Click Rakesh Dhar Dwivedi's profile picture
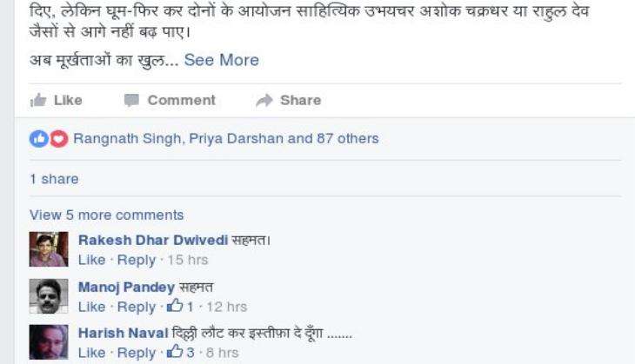635x364 pixels. [49, 249]
